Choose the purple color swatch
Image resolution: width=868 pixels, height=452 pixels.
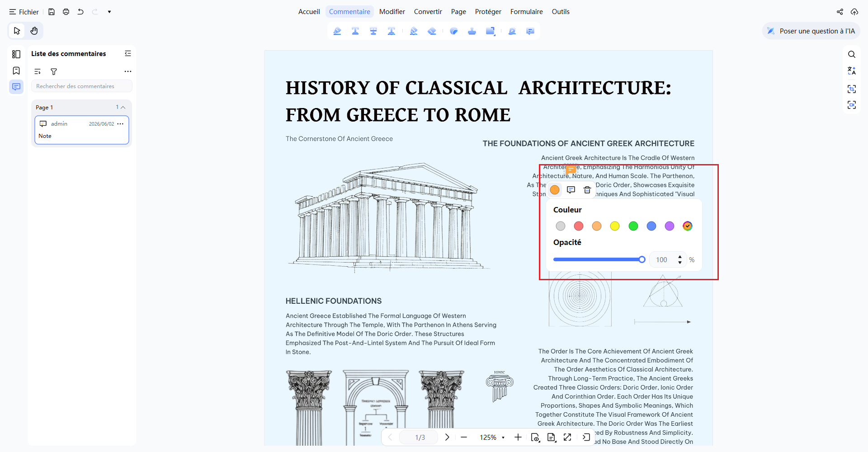tap(670, 226)
